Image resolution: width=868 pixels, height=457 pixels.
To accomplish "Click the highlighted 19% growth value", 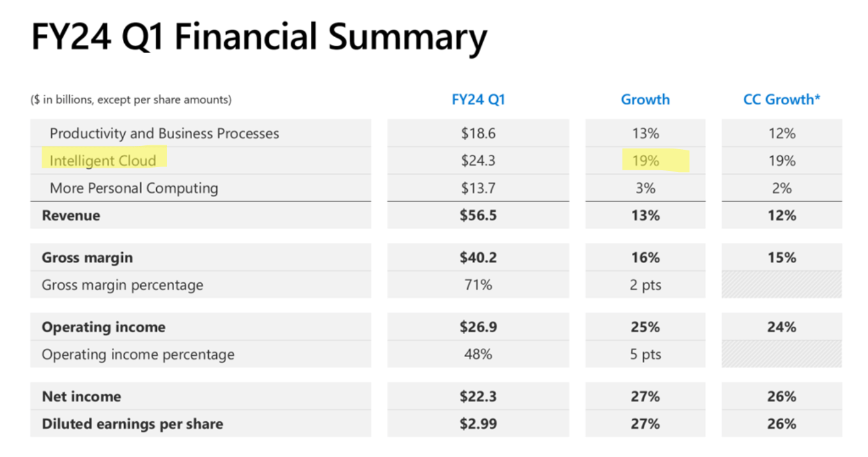I will (645, 161).
